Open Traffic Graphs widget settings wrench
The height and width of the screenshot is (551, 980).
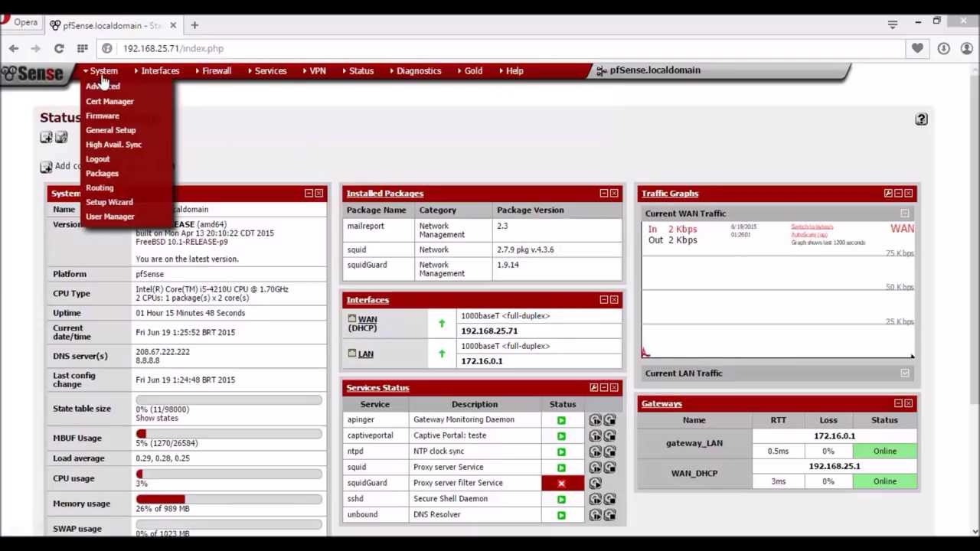tap(888, 194)
